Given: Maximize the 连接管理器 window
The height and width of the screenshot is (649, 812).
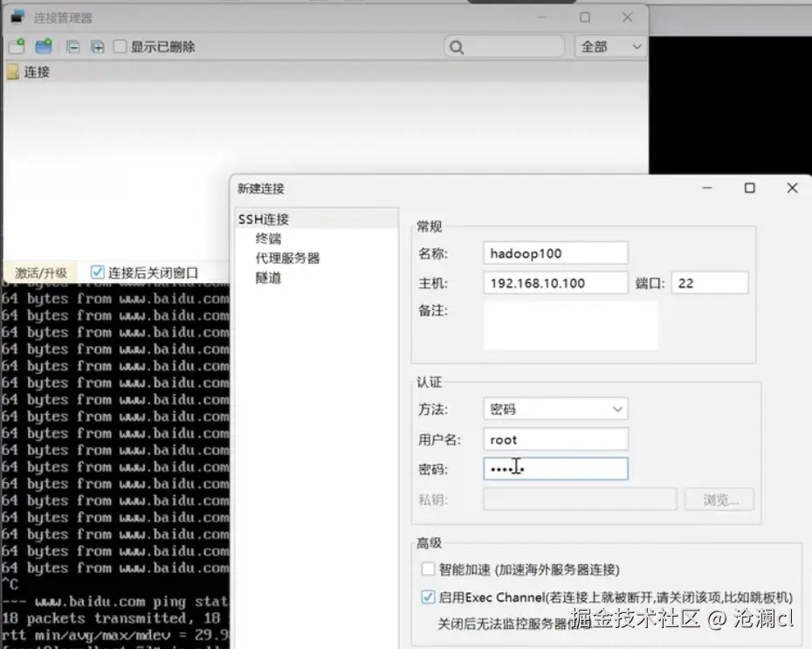Looking at the screenshot, I should coord(585,17).
